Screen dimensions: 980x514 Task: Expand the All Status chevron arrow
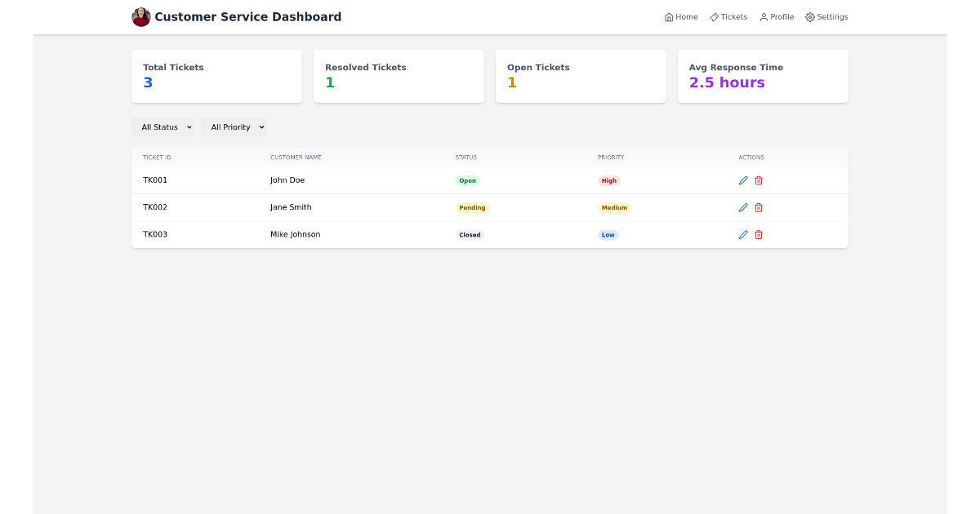(x=189, y=127)
